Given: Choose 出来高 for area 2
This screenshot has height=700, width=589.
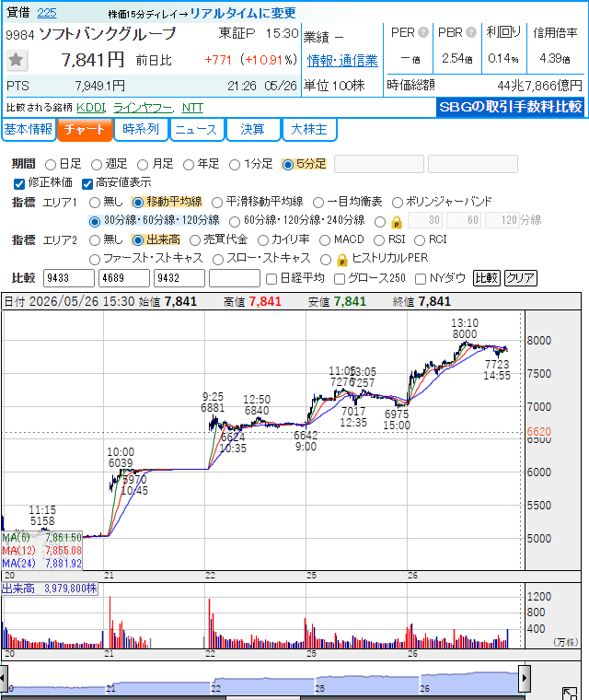Looking at the screenshot, I should click(x=138, y=240).
